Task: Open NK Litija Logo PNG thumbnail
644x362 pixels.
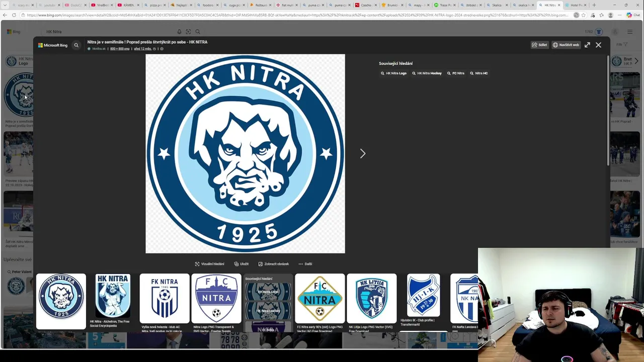Action: coord(372,298)
